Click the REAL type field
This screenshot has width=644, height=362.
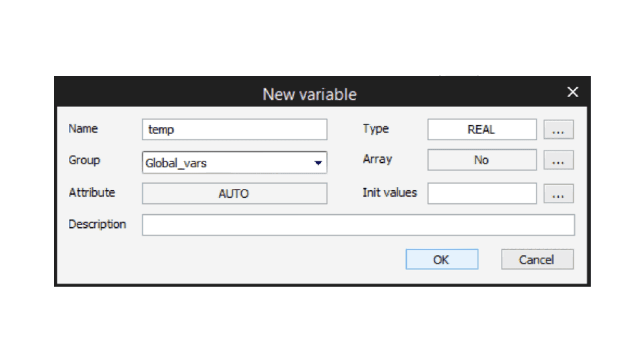click(482, 129)
